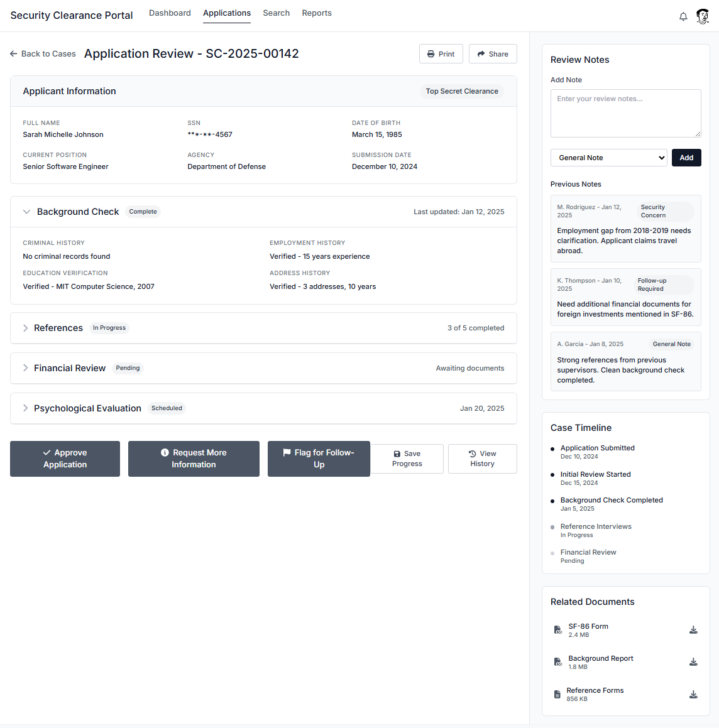Click the masked SSN ending 4567

210,134
